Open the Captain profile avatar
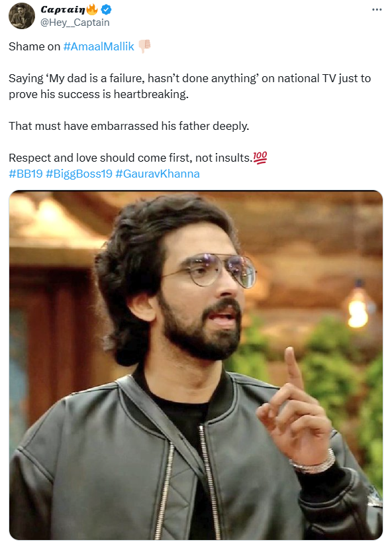 22,16
